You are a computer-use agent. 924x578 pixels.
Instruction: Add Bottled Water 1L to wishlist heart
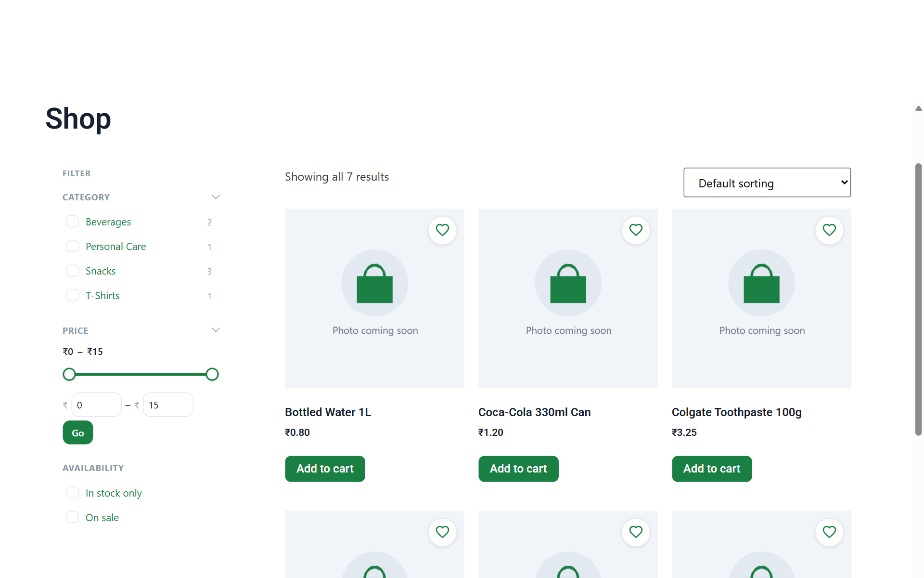[442, 230]
